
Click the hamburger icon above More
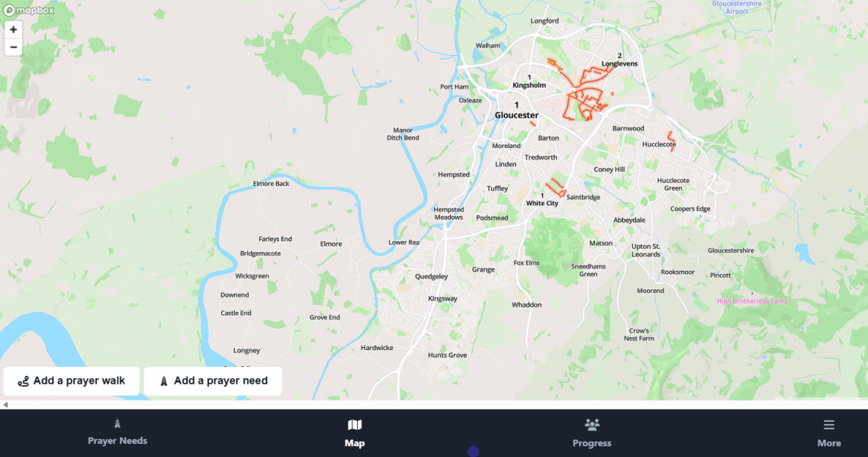828,425
